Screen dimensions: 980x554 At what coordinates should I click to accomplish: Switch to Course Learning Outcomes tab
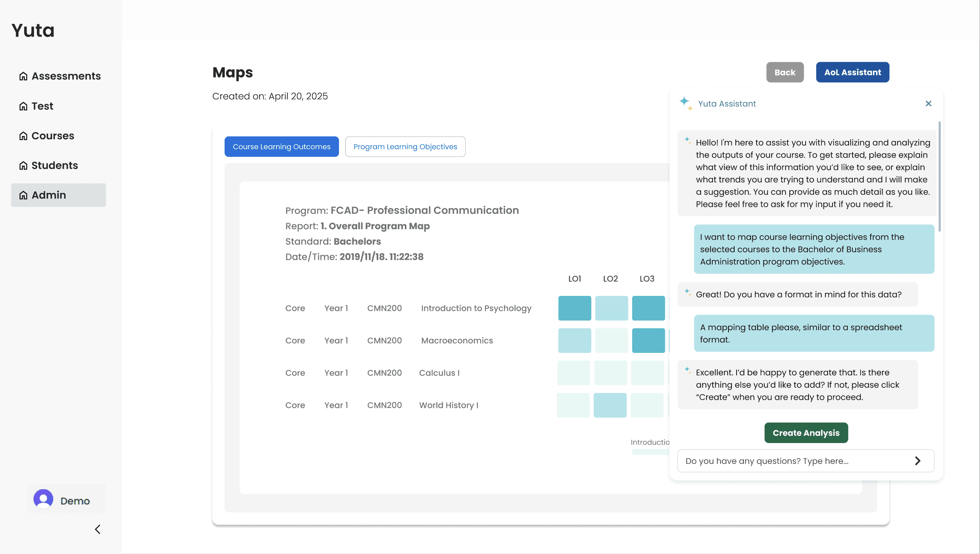tap(282, 146)
